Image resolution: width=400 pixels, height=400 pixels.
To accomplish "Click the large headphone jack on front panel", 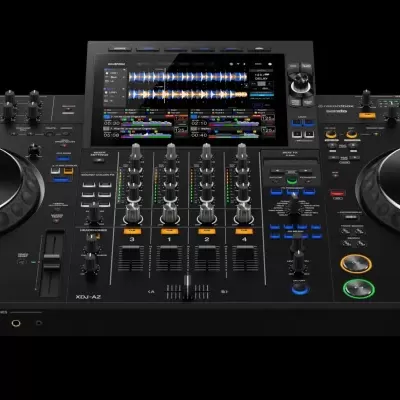I will tap(16, 323).
